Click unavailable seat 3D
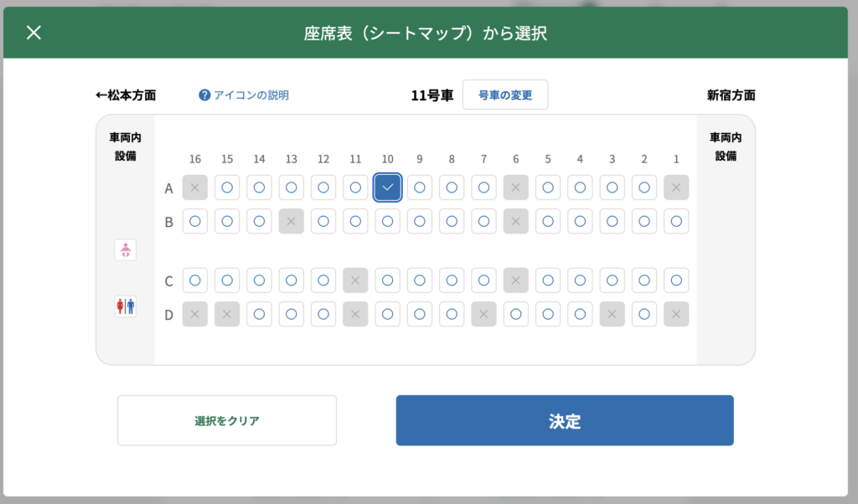858x504 pixels. tap(612, 314)
